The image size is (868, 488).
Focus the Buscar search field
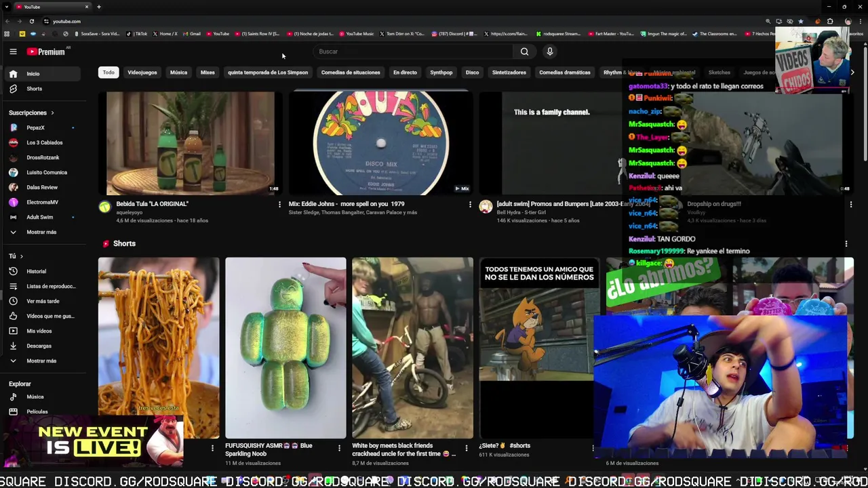click(414, 52)
